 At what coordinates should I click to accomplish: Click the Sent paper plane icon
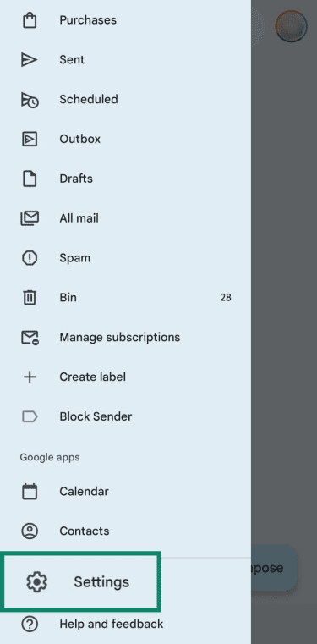point(29,60)
